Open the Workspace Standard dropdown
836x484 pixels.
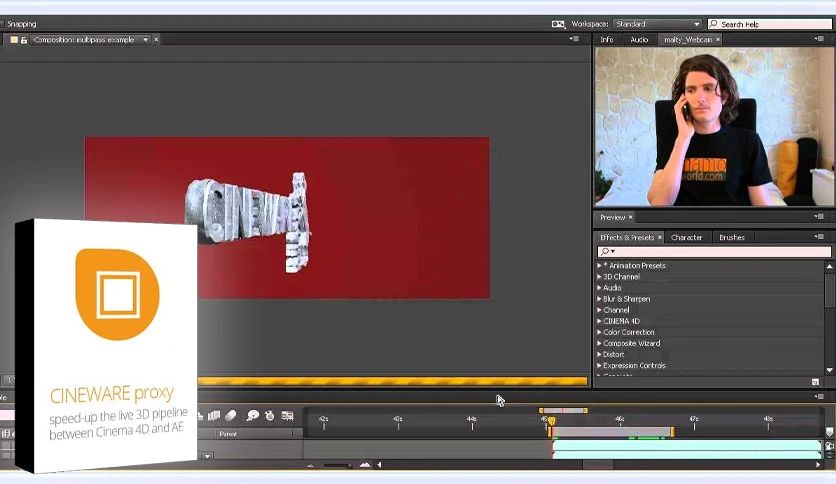[657, 24]
